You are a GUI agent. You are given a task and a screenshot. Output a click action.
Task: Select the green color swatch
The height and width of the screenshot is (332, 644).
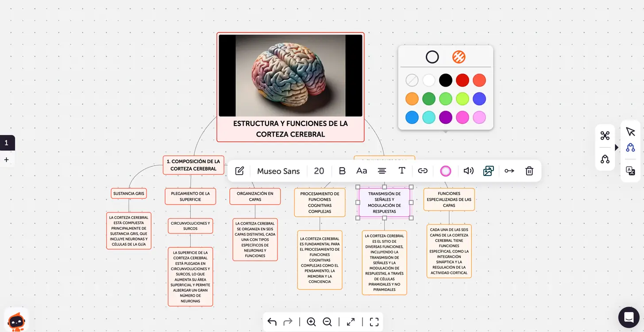[429, 99]
